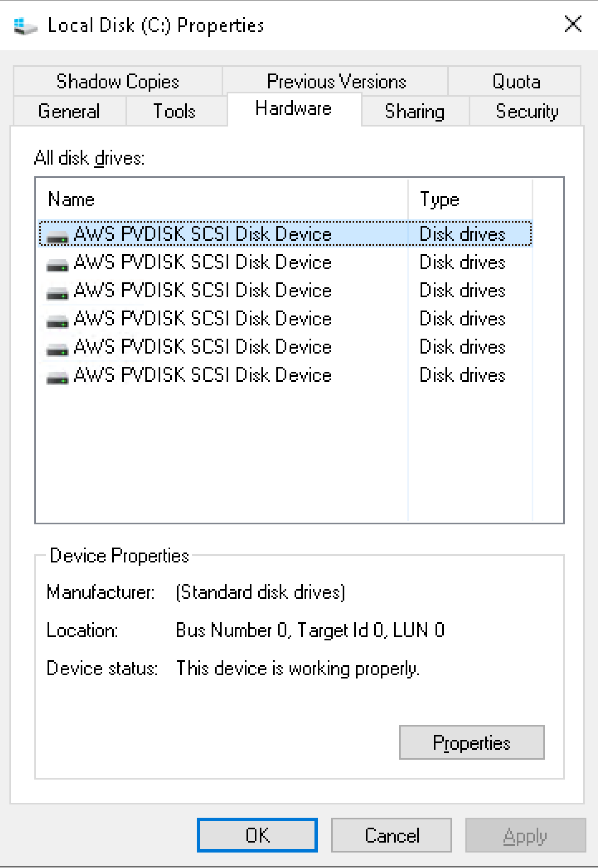Go to the General tab
The image size is (598, 868).
[70, 111]
